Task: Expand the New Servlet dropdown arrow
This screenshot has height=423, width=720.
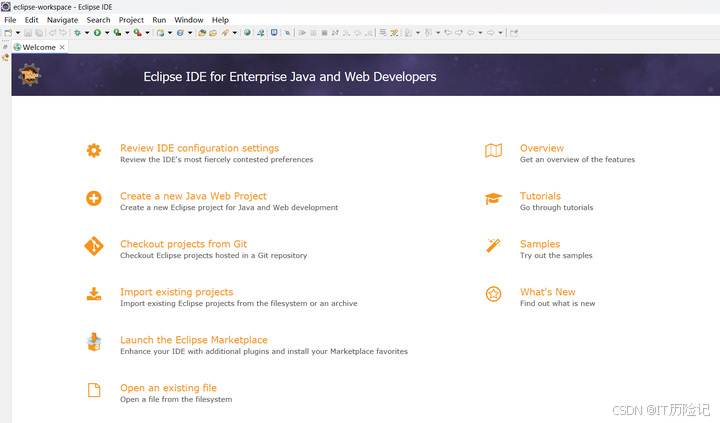Action: [x=190, y=33]
